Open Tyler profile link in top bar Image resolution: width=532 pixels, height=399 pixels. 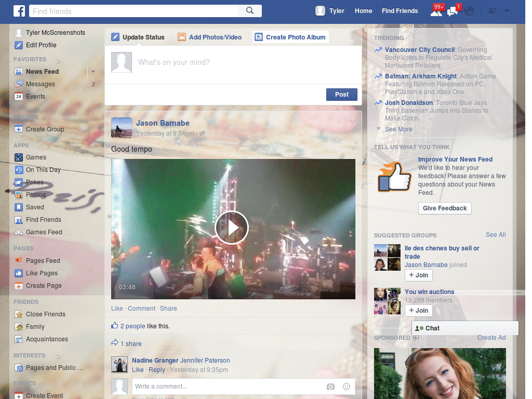click(337, 11)
